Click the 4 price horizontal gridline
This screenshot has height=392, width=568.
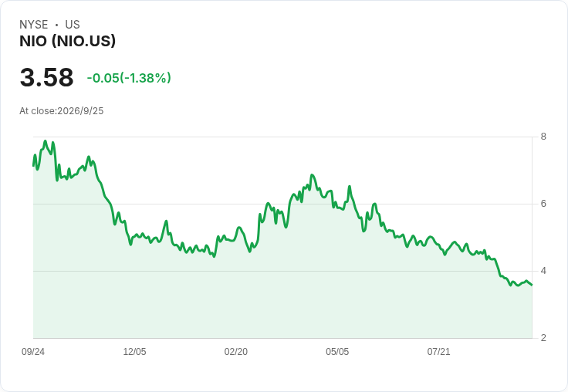pyautogui.click(x=282, y=271)
